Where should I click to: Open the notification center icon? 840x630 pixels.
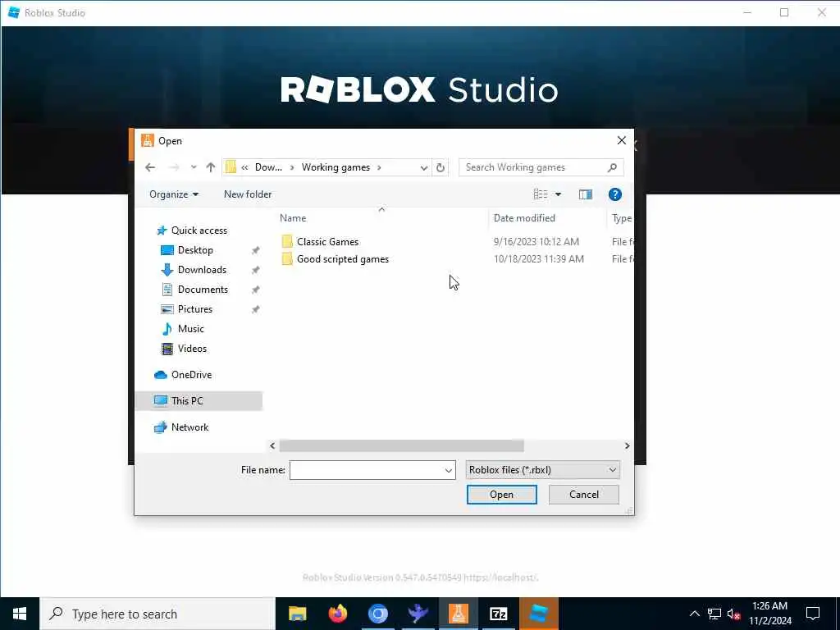click(x=813, y=614)
